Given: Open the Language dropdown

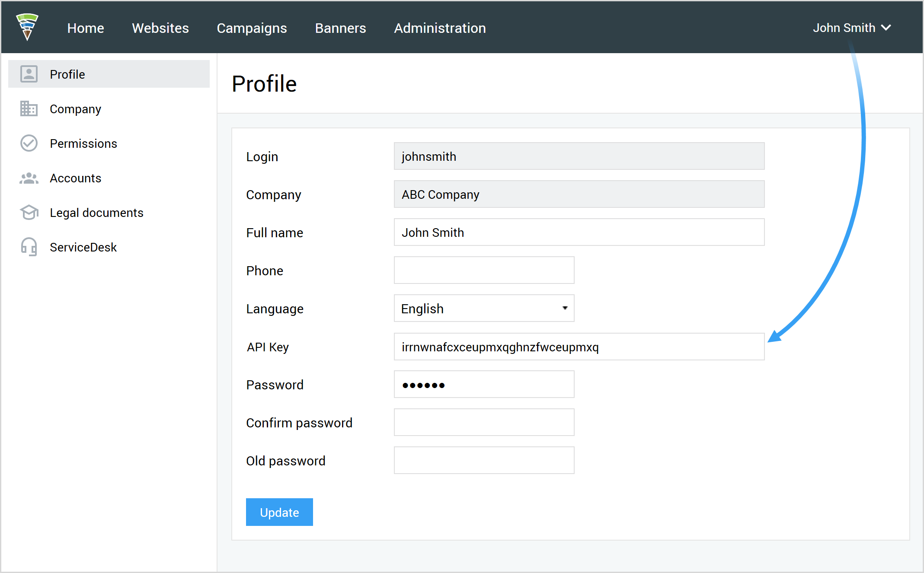Looking at the screenshot, I should click(484, 308).
